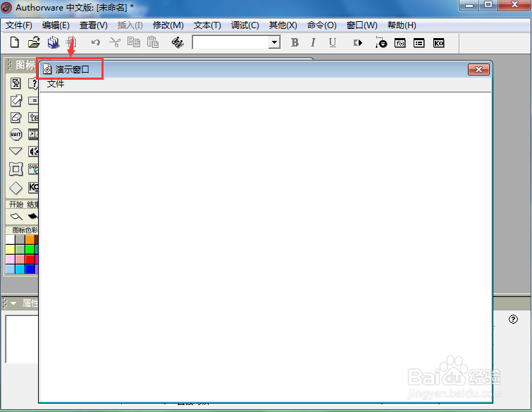Click the New file toolbar icon
This screenshot has height=412, width=532.
coord(15,42)
